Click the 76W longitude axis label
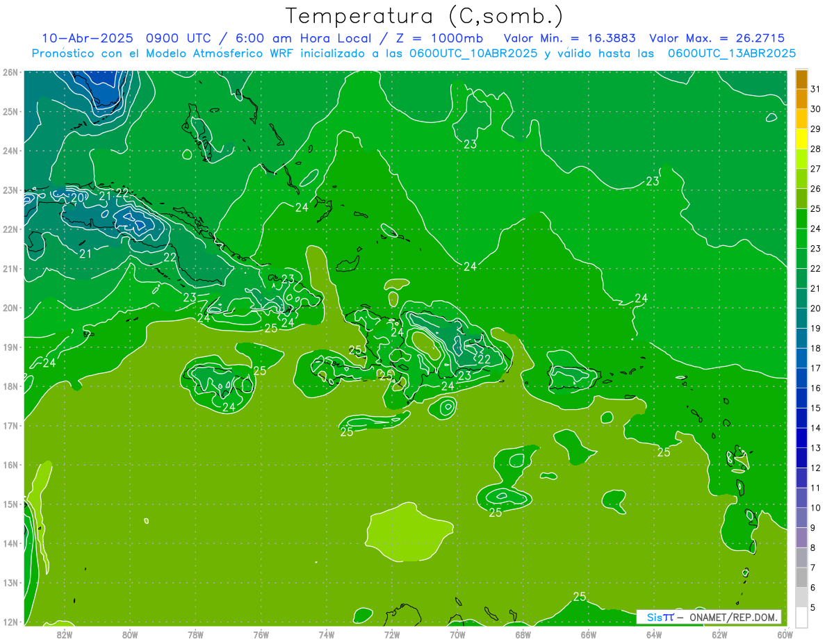Screen dimensions: 834x644 pyautogui.click(x=261, y=634)
